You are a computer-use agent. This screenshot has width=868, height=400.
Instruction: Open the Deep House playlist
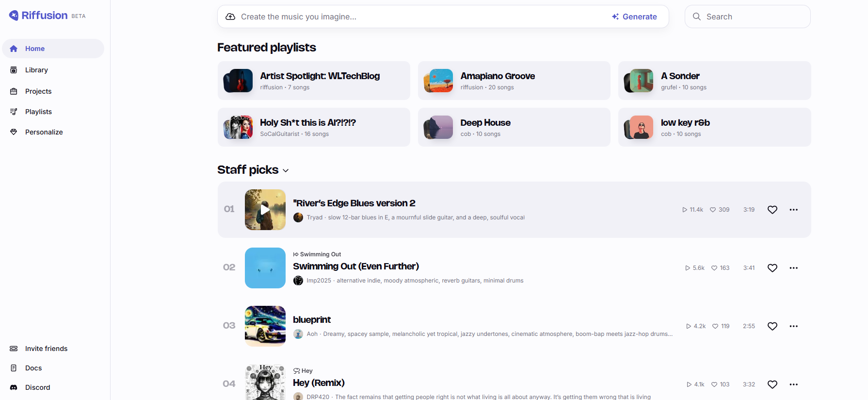pyautogui.click(x=514, y=127)
